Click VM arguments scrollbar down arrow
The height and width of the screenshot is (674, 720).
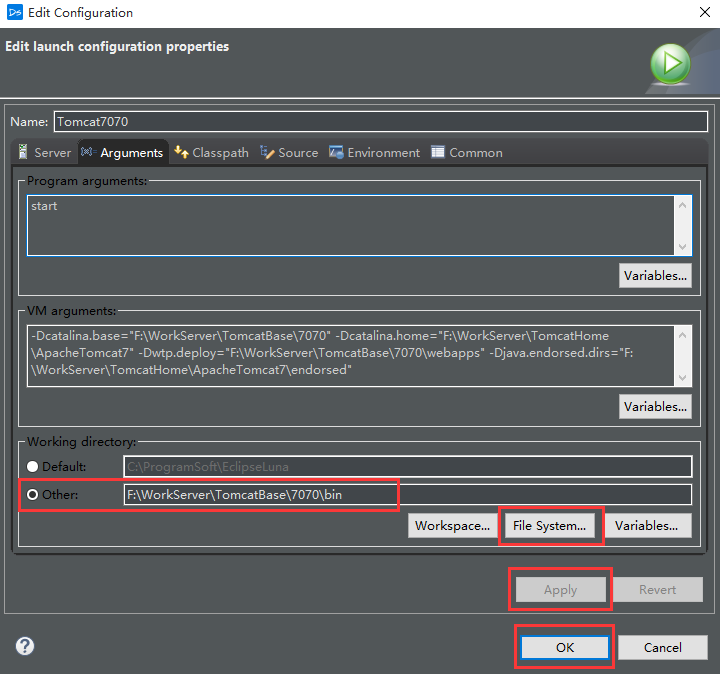(x=683, y=377)
